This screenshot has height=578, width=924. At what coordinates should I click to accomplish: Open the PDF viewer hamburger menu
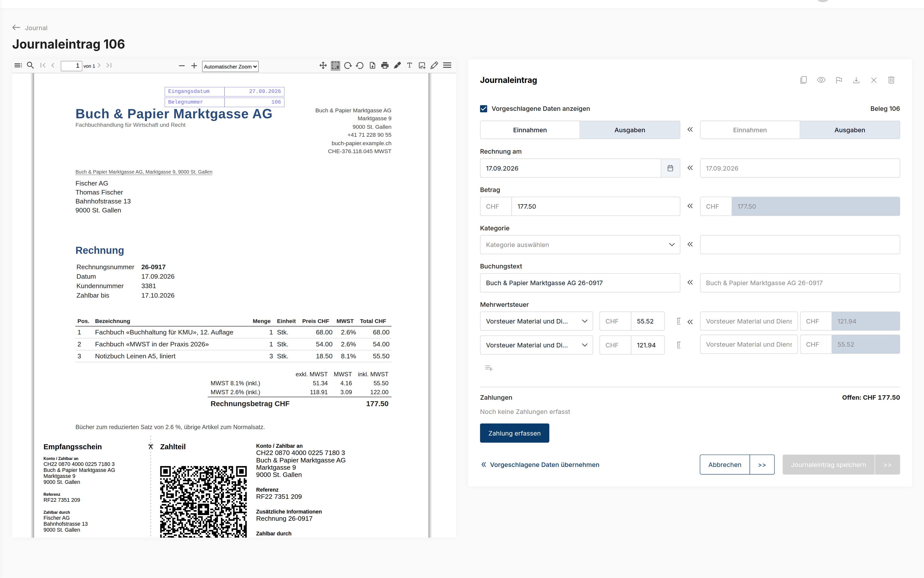coord(447,65)
